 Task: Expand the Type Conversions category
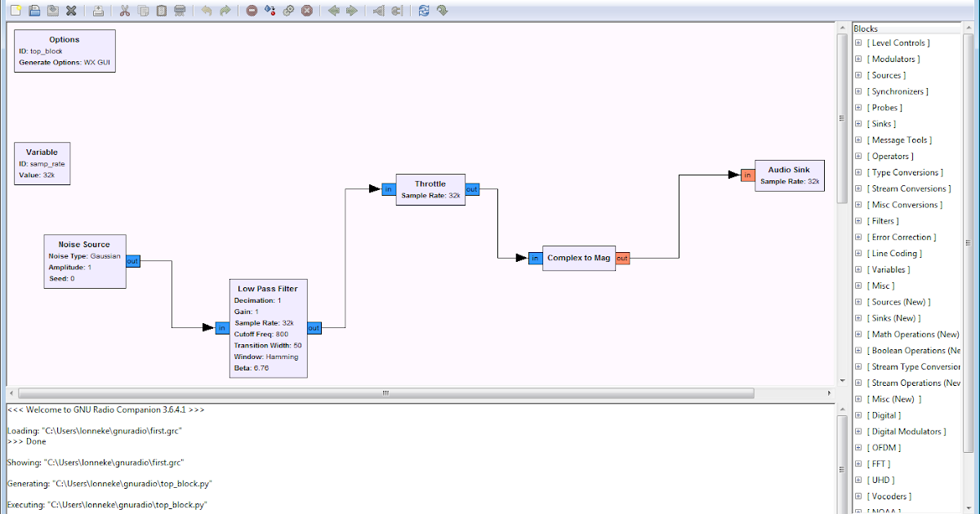[858, 172]
